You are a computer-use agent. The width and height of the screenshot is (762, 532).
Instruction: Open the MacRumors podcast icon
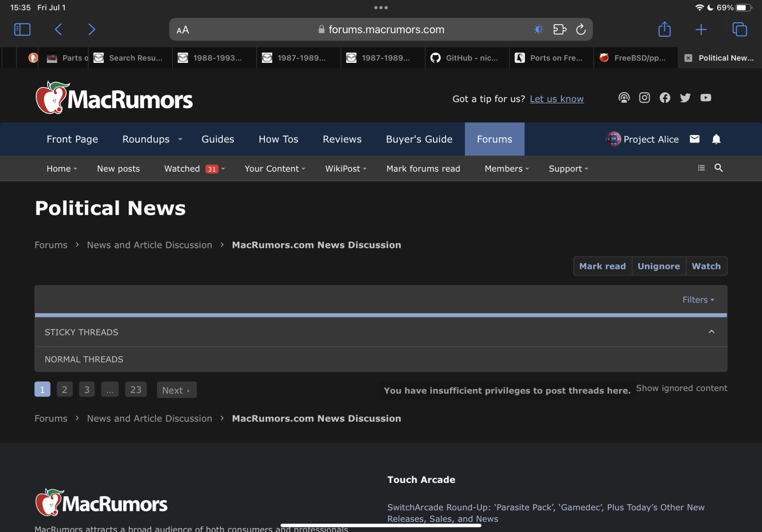pos(624,98)
